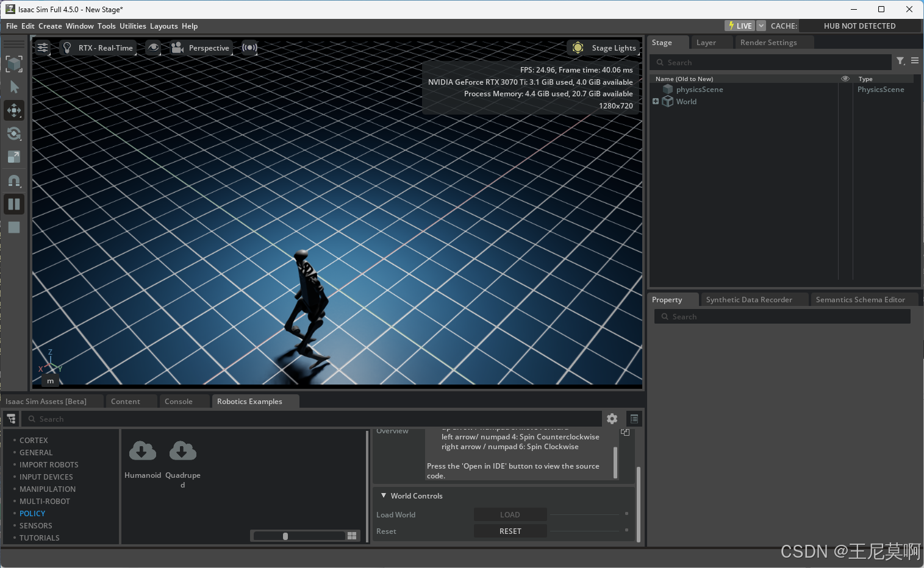924x568 pixels.
Task: Open the dropdown arrow next to LIVE
Action: [x=761, y=26]
